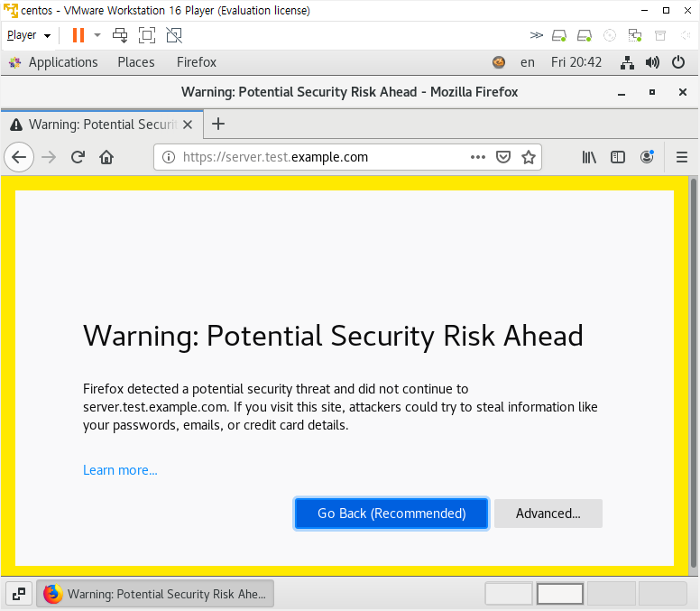The height and width of the screenshot is (611, 700).
Task: Toggle the Firefox sidebars icon
Action: point(617,157)
